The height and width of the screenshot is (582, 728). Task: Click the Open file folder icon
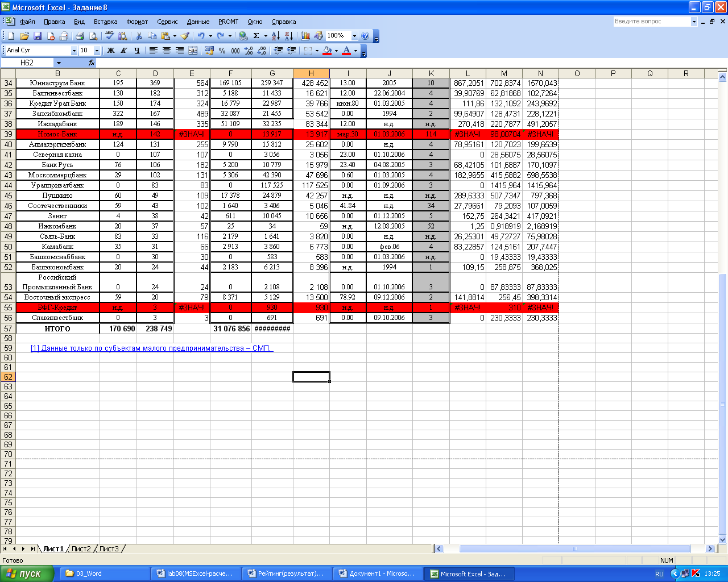pyautogui.click(x=24, y=36)
